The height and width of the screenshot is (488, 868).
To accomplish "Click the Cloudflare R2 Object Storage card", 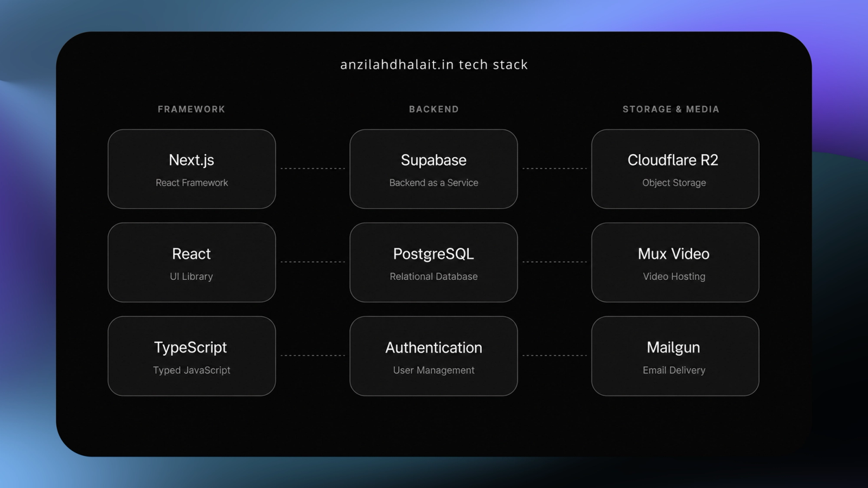I will 675,169.
